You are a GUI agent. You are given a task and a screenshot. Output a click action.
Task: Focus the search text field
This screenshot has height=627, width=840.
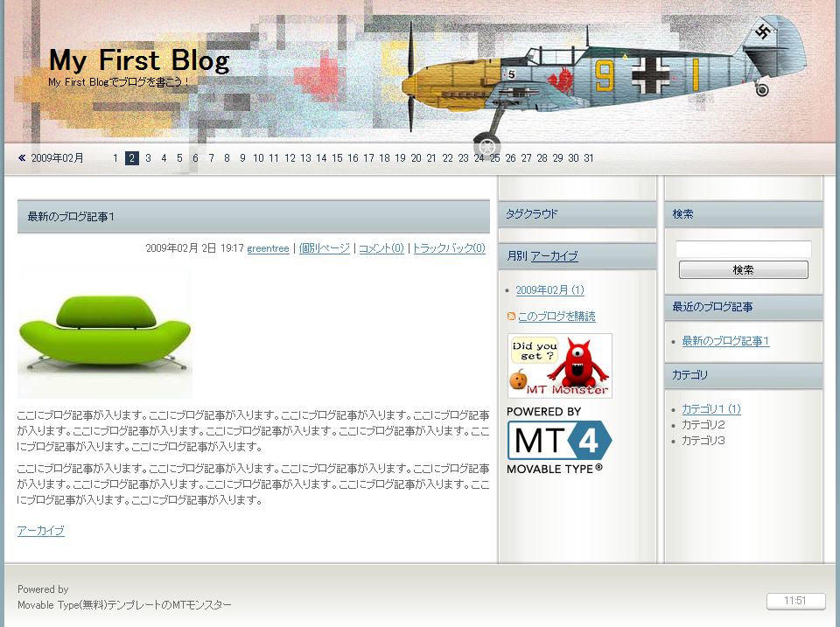744,249
